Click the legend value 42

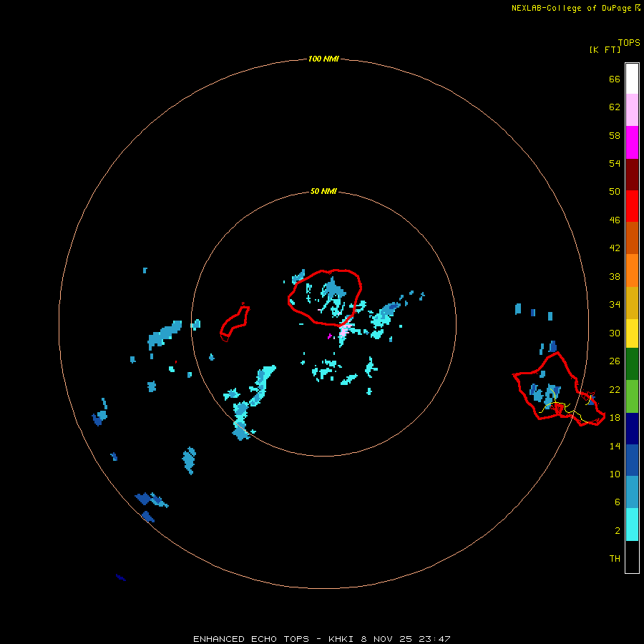(x=615, y=248)
